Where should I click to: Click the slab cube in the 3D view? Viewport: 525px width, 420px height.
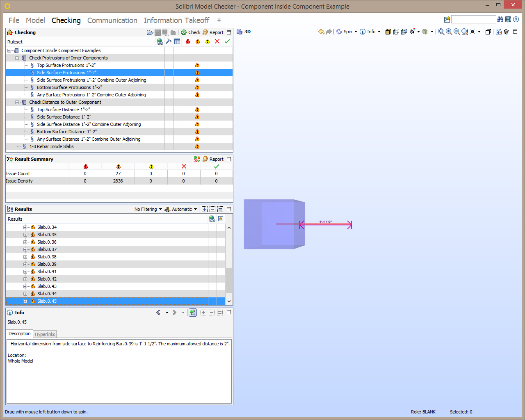tap(274, 224)
